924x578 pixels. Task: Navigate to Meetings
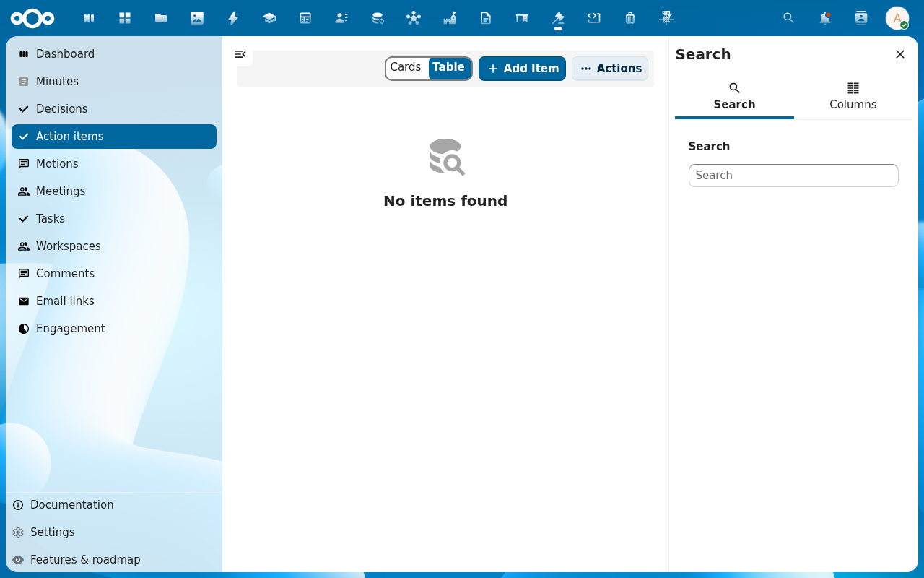[x=114, y=191]
